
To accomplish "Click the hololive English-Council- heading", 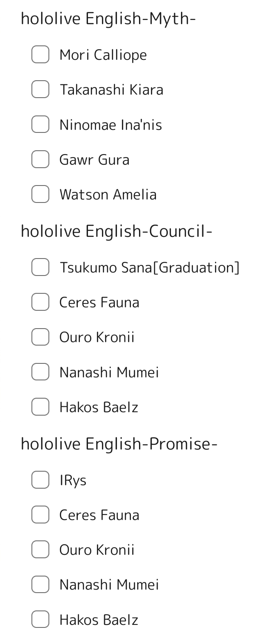I will (x=116, y=231).
